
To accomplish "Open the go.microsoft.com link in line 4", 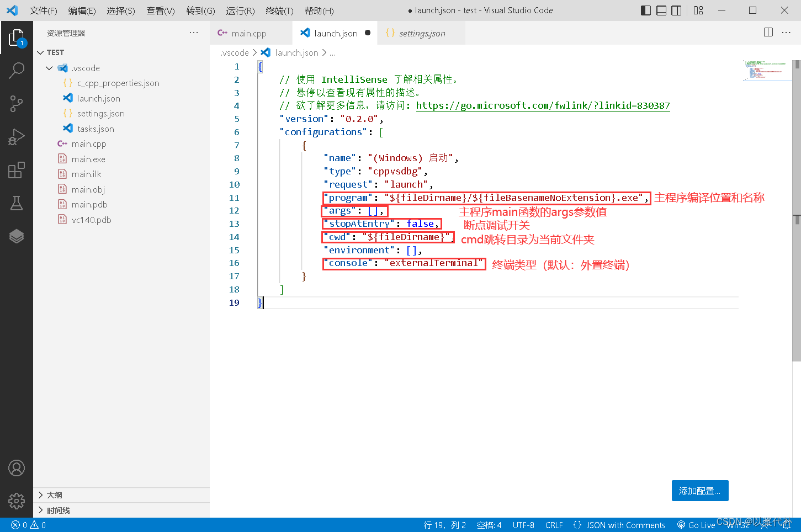I will (x=543, y=105).
